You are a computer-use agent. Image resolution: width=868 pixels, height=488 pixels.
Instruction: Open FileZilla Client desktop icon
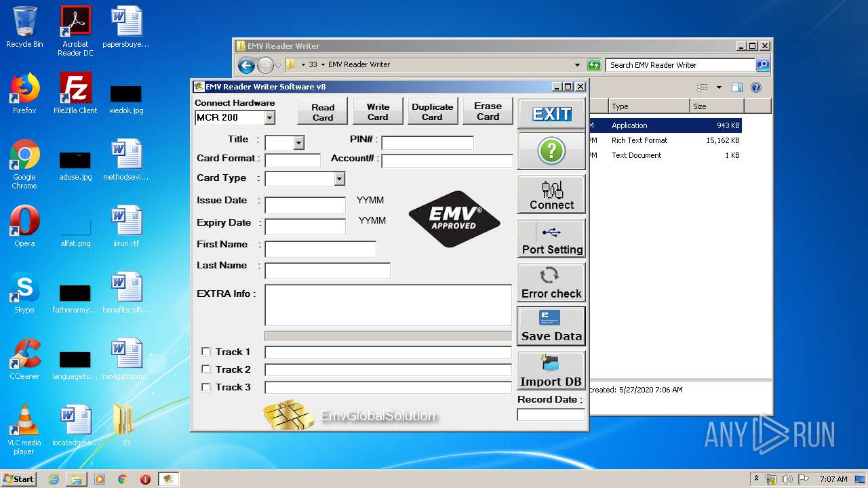pos(75,94)
